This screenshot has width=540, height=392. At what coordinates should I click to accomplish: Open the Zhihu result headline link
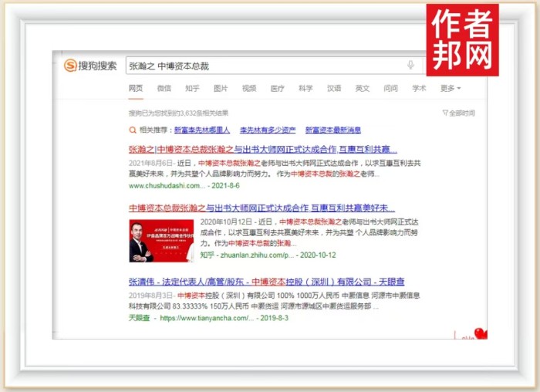(262, 208)
